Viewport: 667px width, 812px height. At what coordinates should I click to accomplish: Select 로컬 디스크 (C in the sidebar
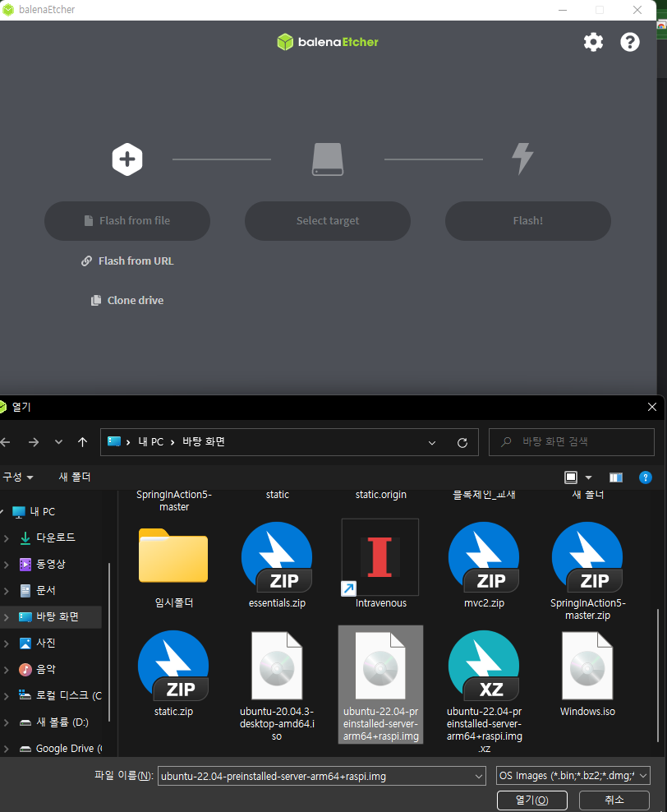(x=60, y=695)
